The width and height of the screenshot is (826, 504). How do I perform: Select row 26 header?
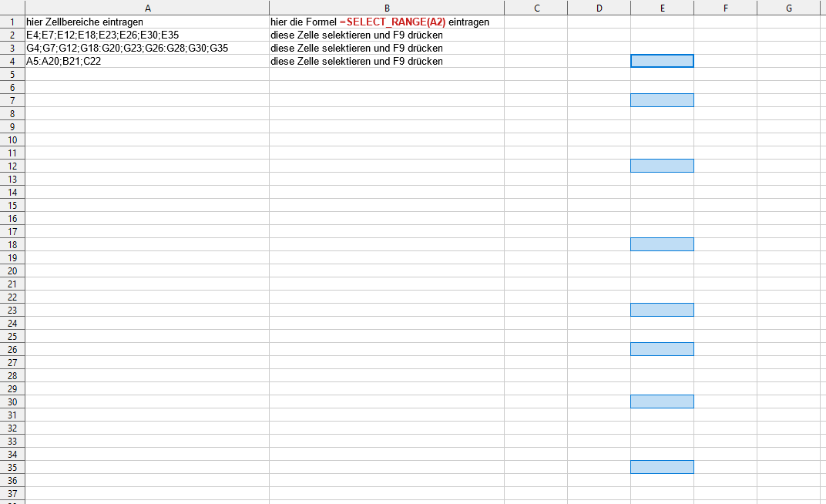(x=12, y=349)
